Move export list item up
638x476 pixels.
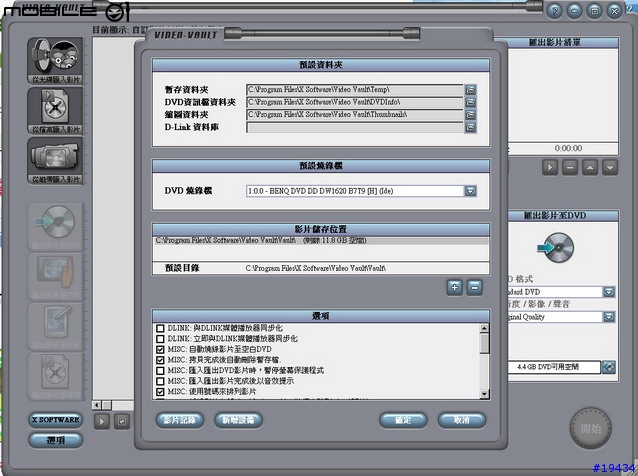click(590, 167)
